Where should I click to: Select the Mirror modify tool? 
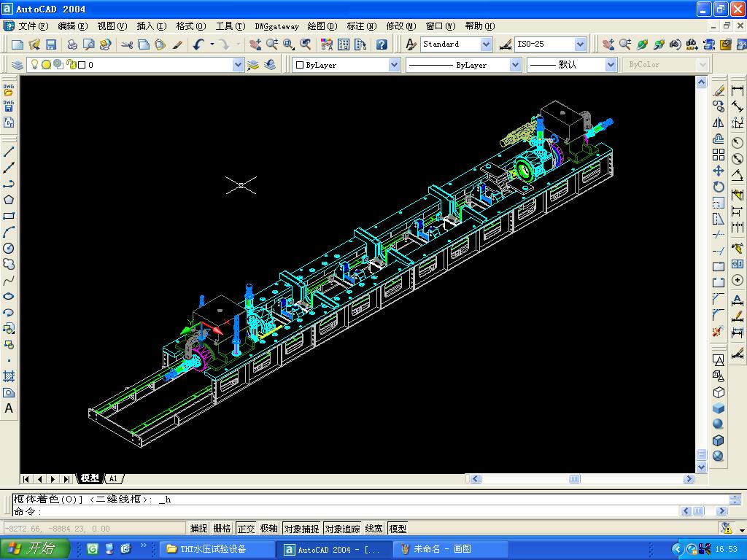719,122
